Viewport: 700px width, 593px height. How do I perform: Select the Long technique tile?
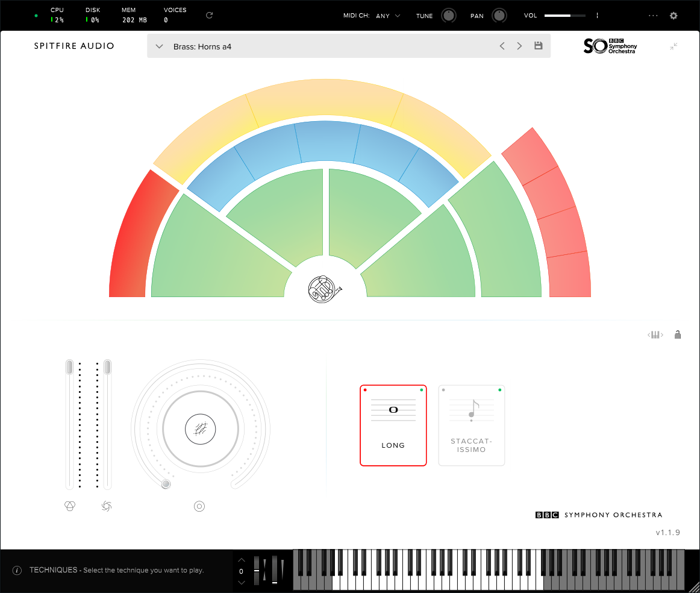pos(393,425)
